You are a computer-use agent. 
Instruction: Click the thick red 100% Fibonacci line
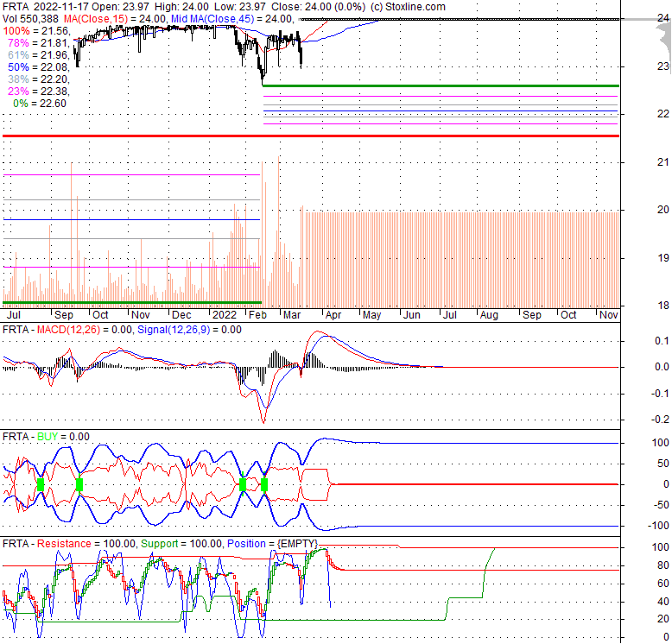click(x=311, y=136)
